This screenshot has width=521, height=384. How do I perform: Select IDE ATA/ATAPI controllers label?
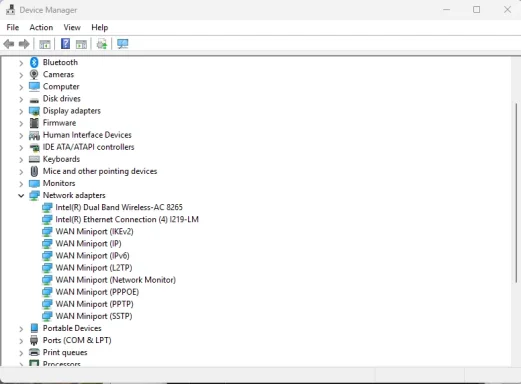(88, 147)
